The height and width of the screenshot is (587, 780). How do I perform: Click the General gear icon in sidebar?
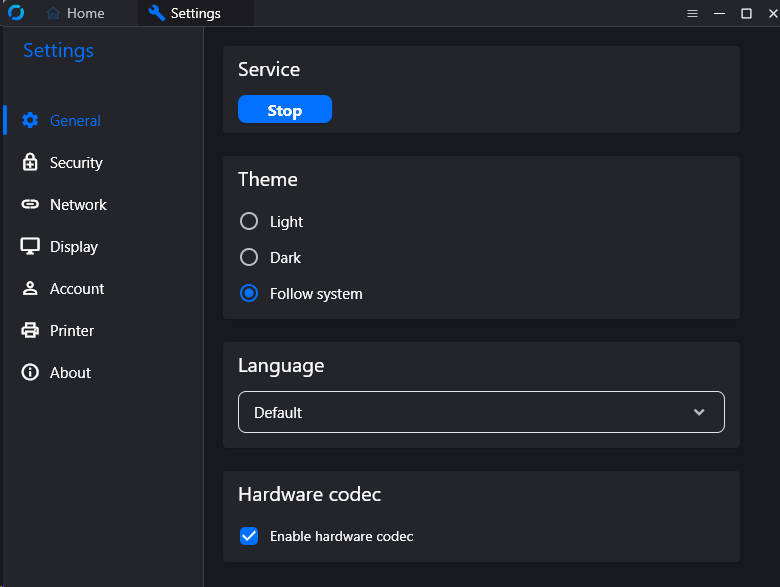click(x=30, y=120)
